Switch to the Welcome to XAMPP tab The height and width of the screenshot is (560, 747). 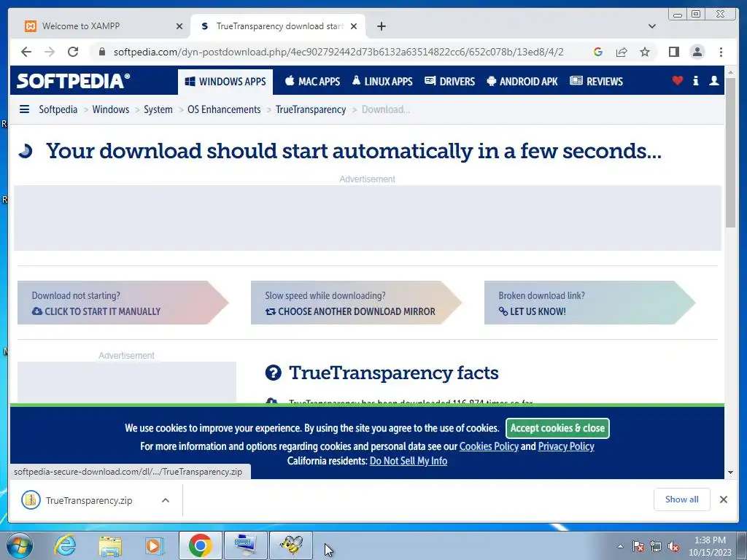coord(101,26)
